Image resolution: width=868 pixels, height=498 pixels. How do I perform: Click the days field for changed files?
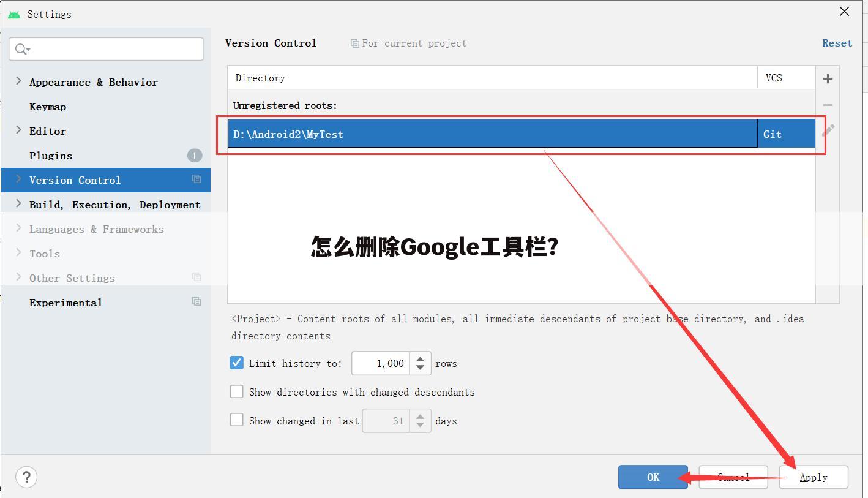click(386, 421)
